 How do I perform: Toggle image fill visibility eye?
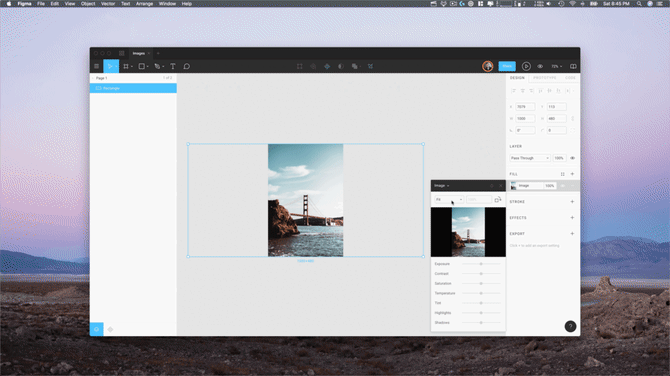(x=563, y=186)
